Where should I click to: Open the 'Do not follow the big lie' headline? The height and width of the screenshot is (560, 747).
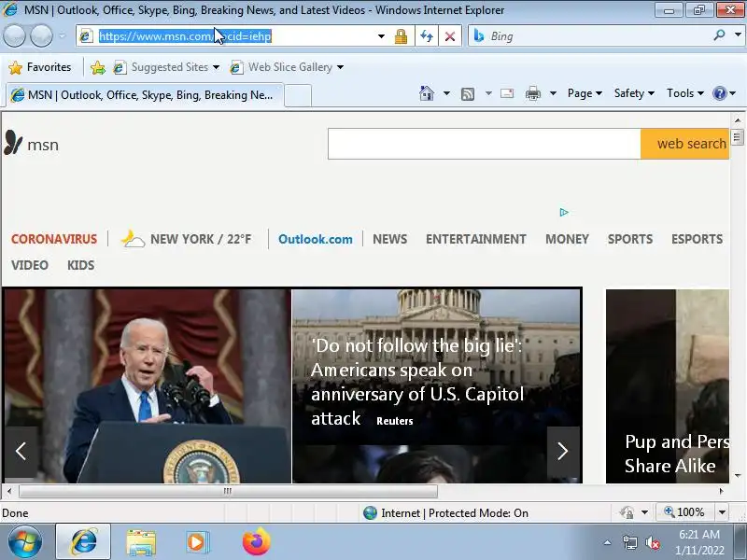pyautogui.click(x=417, y=382)
